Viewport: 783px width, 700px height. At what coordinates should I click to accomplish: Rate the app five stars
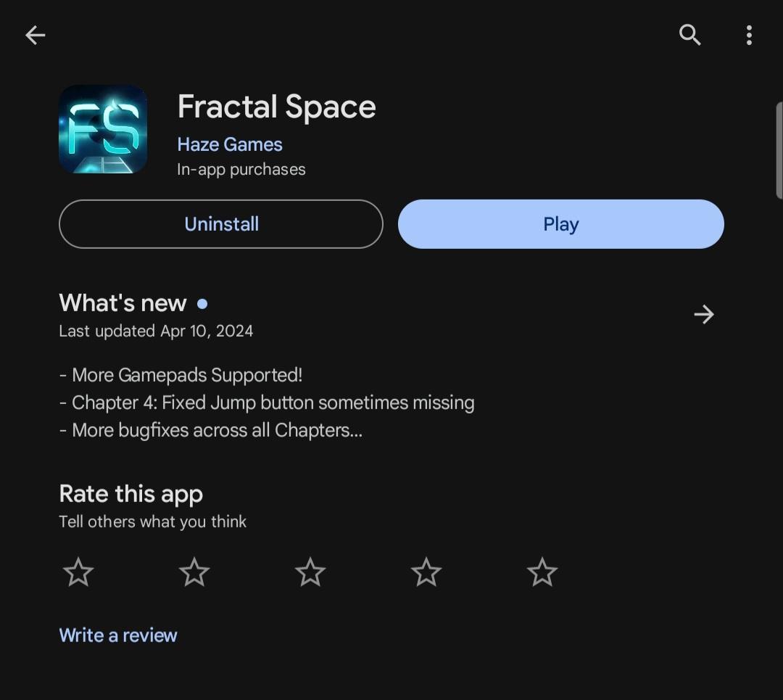542,572
